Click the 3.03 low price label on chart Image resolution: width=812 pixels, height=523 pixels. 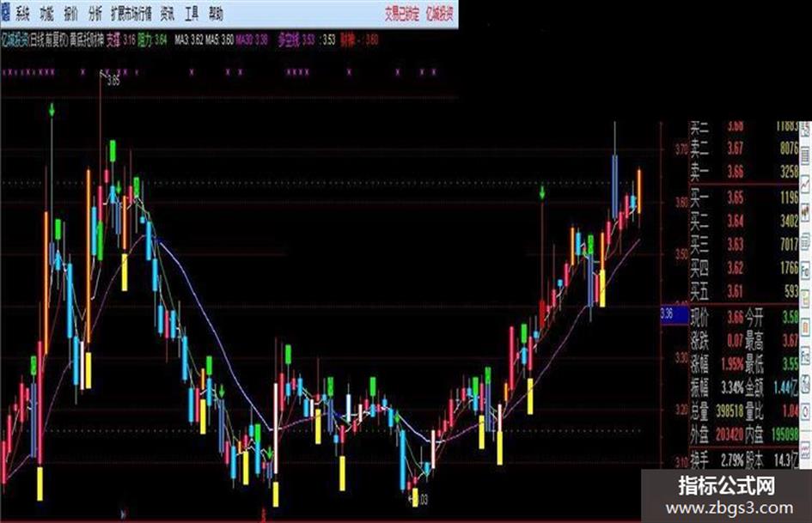pos(420,500)
